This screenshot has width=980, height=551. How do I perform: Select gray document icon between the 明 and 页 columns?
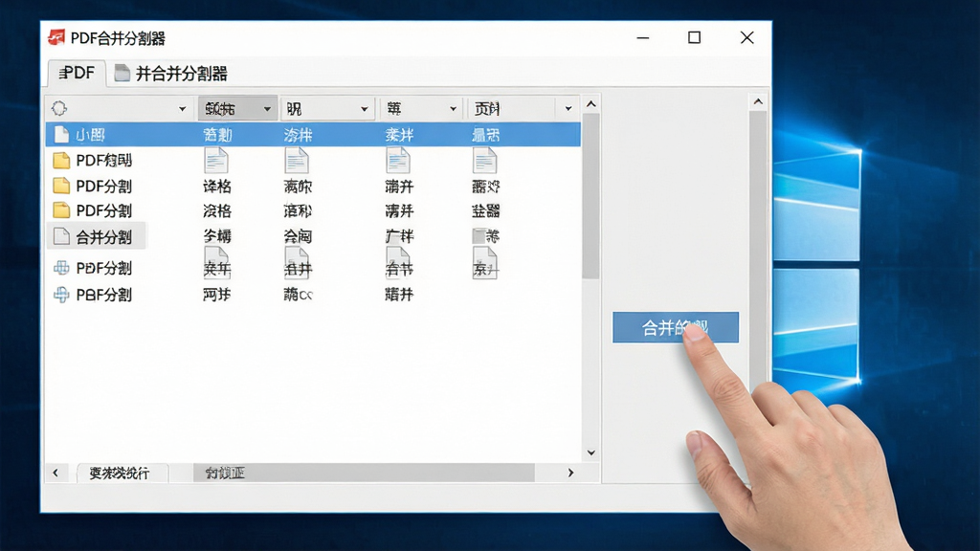tap(398, 262)
